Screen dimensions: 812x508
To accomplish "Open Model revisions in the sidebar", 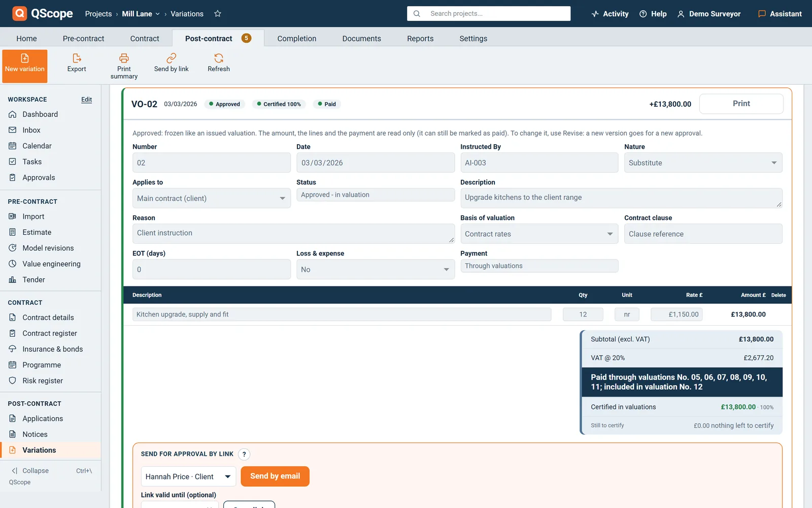I will (50, 248).
